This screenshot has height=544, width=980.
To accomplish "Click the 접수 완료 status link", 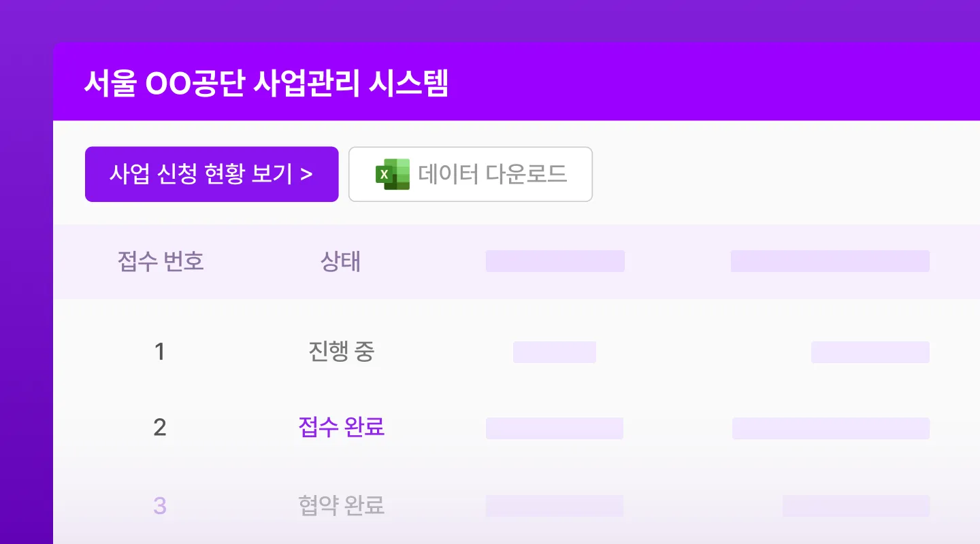I will (341, 428).
